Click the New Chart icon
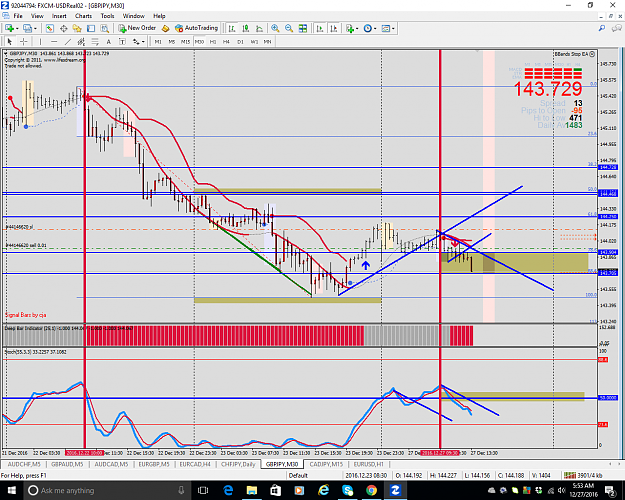The image size is (625, 500). (x=9, y=28)
